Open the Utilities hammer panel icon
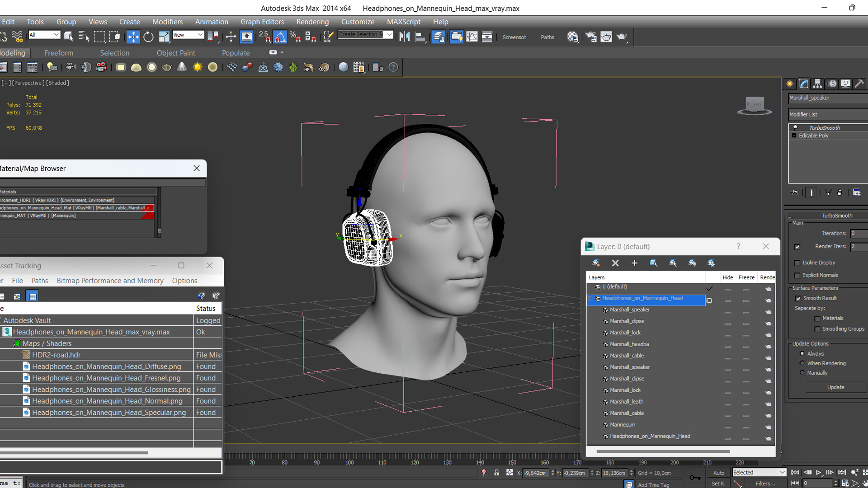This screenshot has width=868, height=488. click(859, 84)
